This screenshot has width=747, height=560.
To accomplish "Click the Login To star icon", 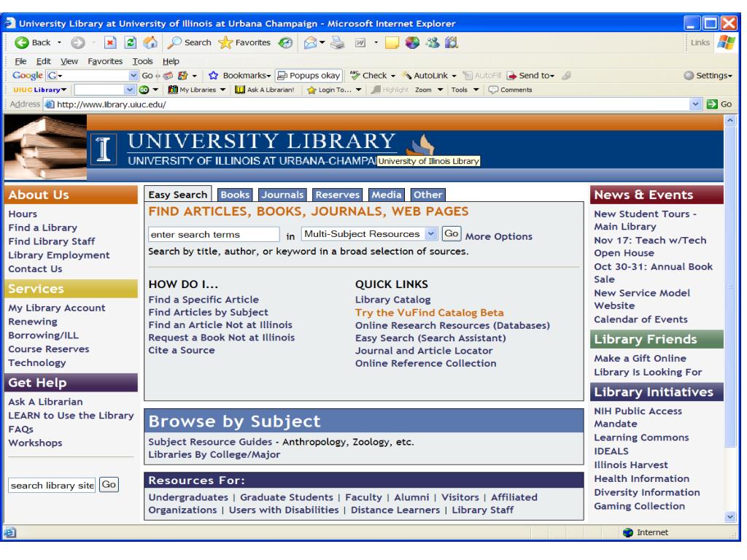I will click(311, 90).
